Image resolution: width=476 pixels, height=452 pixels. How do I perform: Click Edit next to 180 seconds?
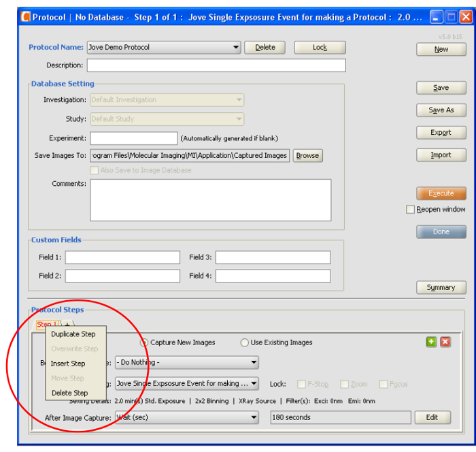(x=432, y=417)
